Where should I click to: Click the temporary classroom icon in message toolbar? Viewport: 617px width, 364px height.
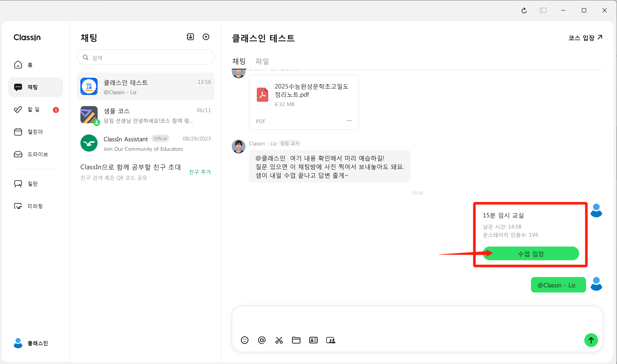pos(331,340)
